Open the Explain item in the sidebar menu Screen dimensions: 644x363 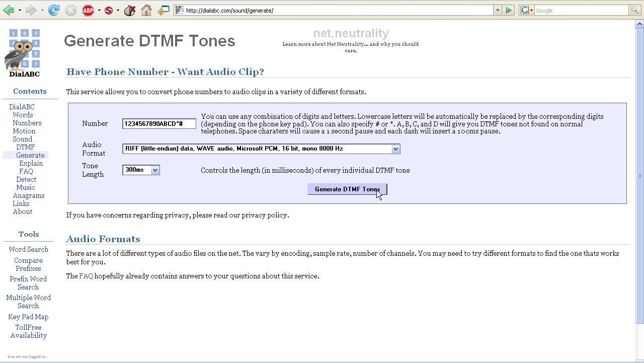coord(31,163)
